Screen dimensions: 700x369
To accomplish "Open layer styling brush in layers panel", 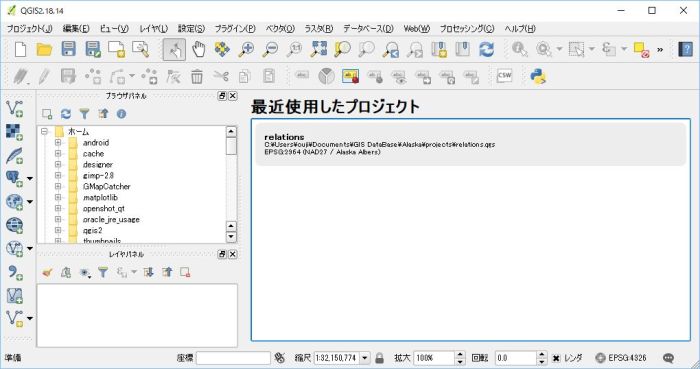I will click(47, 272).
